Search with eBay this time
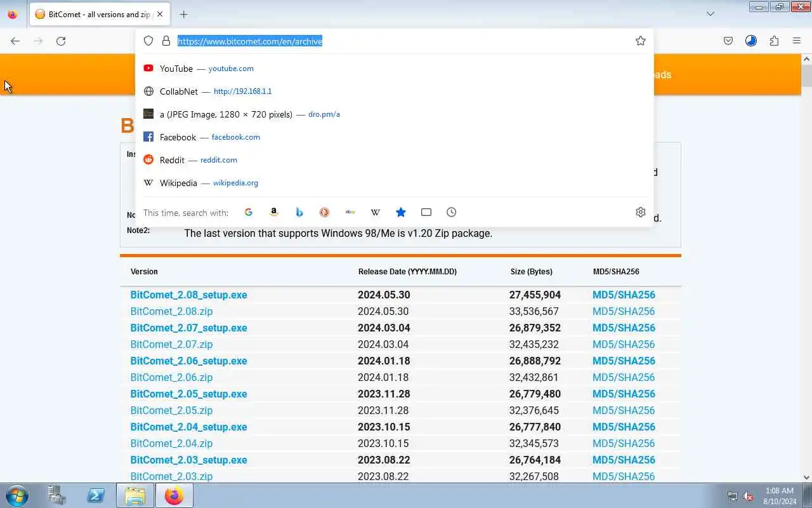The image size is (812, 508). click(x=350, y=212)
